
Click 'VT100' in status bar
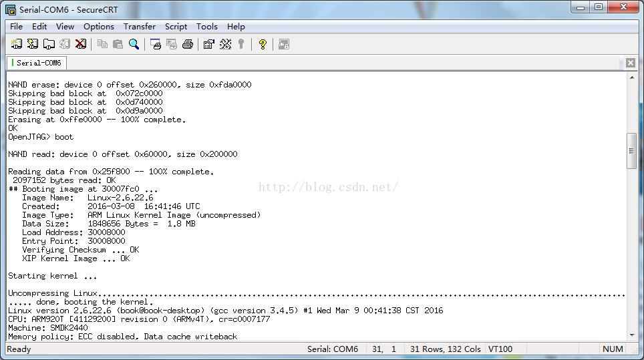pyautogui.click(x=500, y=349)
